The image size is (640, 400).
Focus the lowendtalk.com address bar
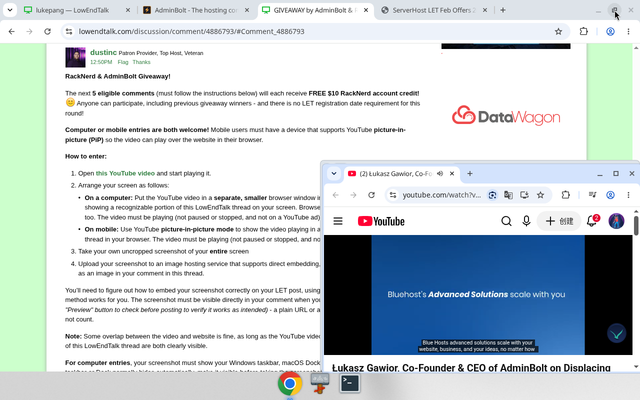click(314, 31)
